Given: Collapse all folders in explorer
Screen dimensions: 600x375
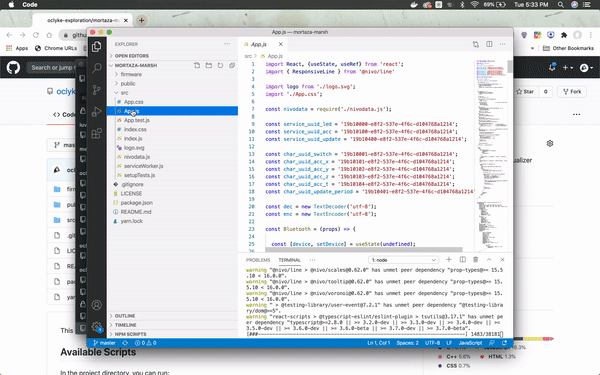Looking at the screenshot, I should point(232,65).
